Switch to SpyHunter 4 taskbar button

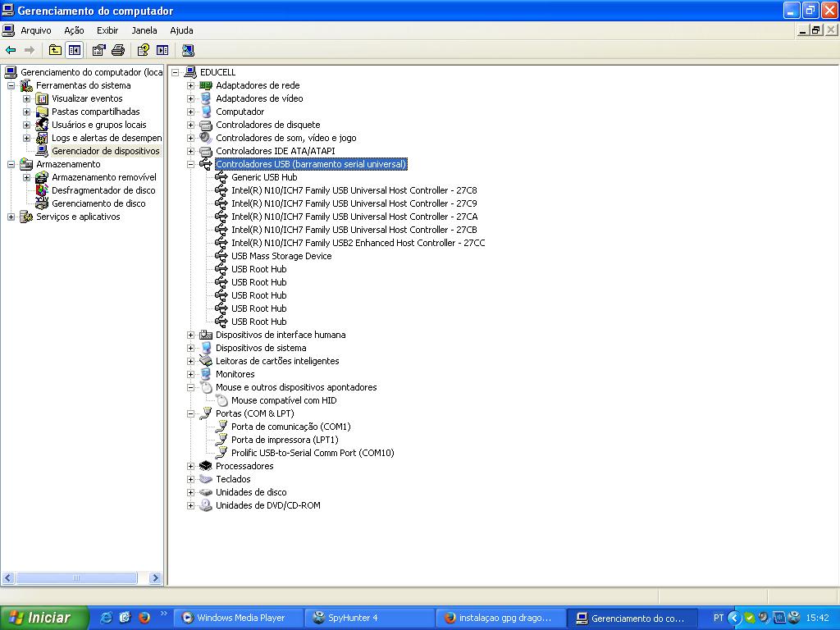tap(369, 618)
